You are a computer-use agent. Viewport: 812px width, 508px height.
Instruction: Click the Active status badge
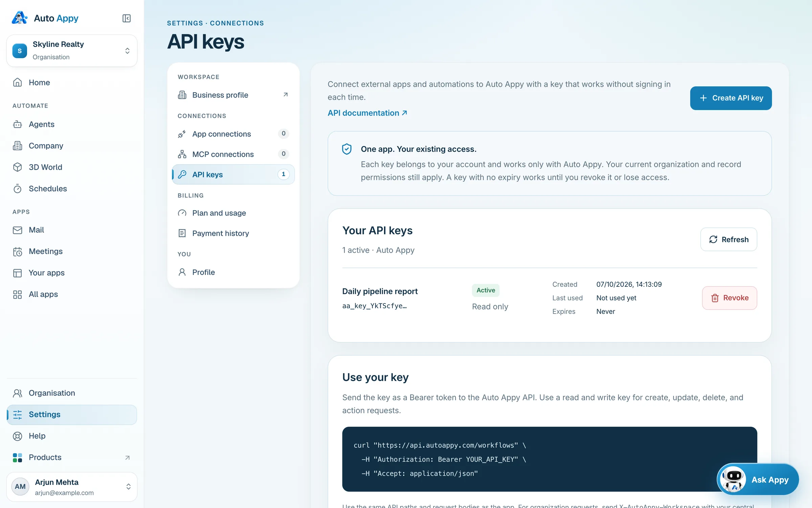486,290
